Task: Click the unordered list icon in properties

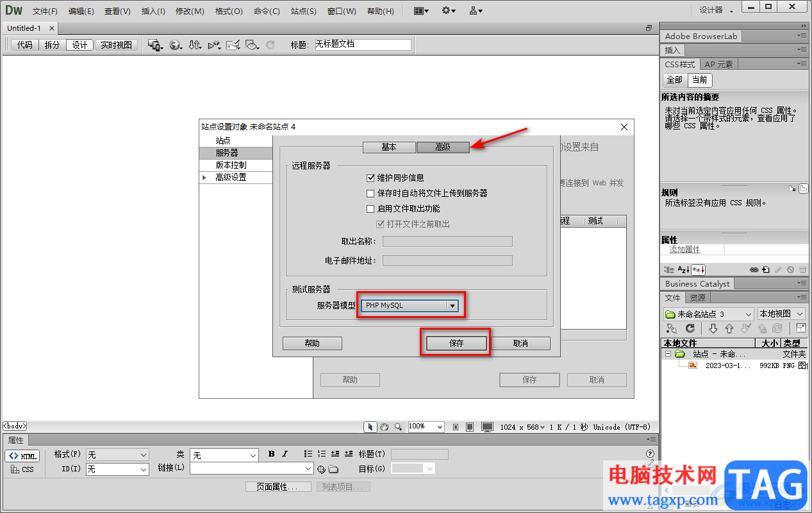Action: click(308, 454)
